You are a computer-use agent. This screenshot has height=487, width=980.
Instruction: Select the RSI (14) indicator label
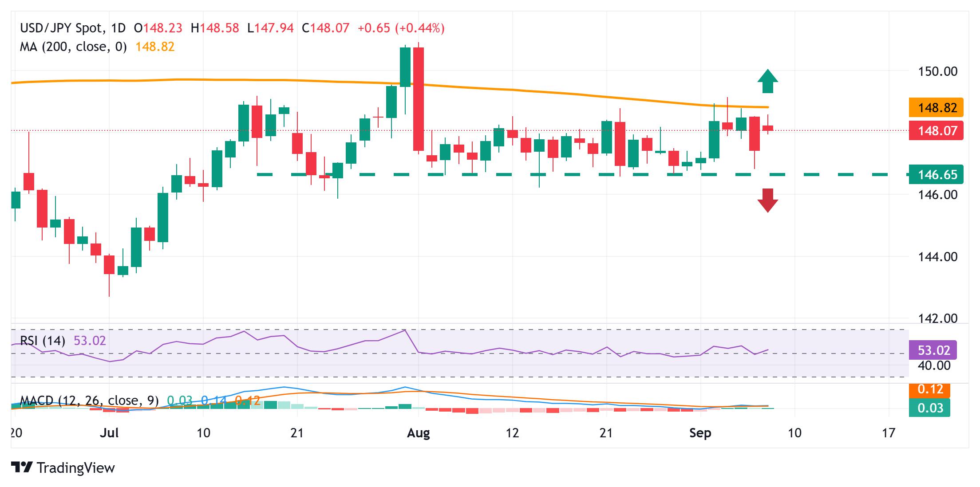click(43, 341)
